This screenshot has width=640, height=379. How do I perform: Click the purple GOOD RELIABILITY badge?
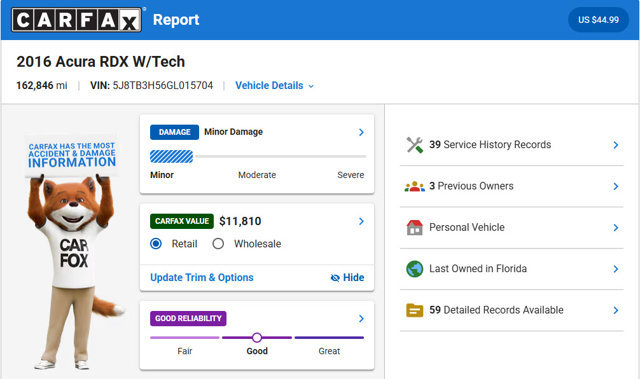pyautogui.click(x=188, y=319)
